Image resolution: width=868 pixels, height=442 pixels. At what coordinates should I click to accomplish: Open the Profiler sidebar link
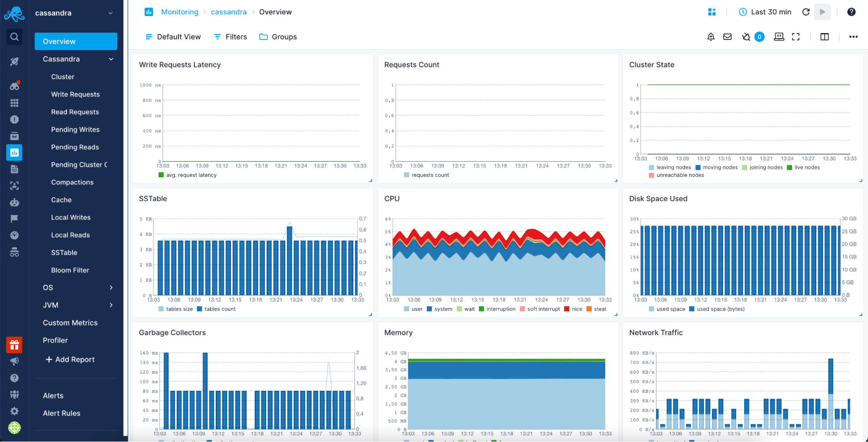[55, 341]
